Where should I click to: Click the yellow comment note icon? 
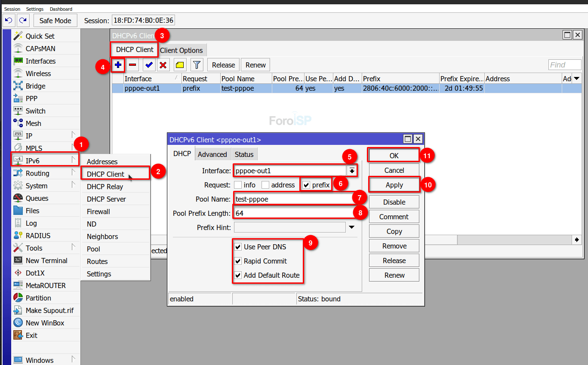pyautogui.click(x=180, y=65)
